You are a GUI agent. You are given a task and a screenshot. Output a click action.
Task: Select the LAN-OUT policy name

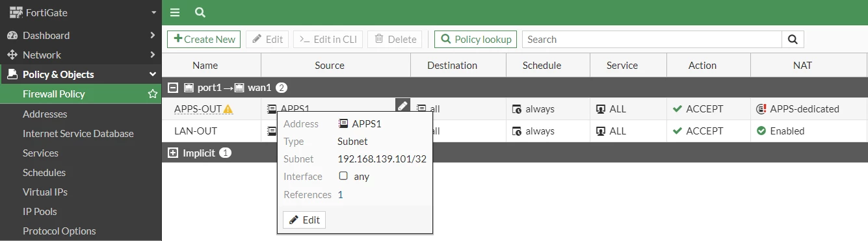pyautogui.click(x=196, y=131)
